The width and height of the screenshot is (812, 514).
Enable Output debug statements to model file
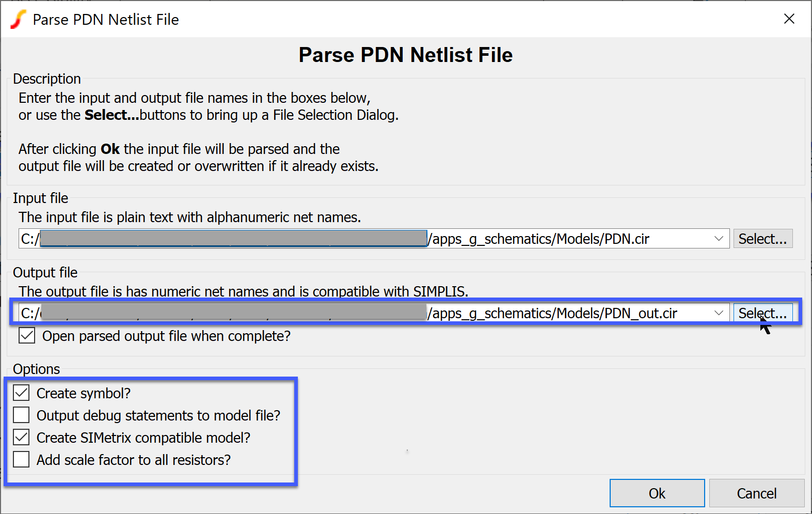22,415
